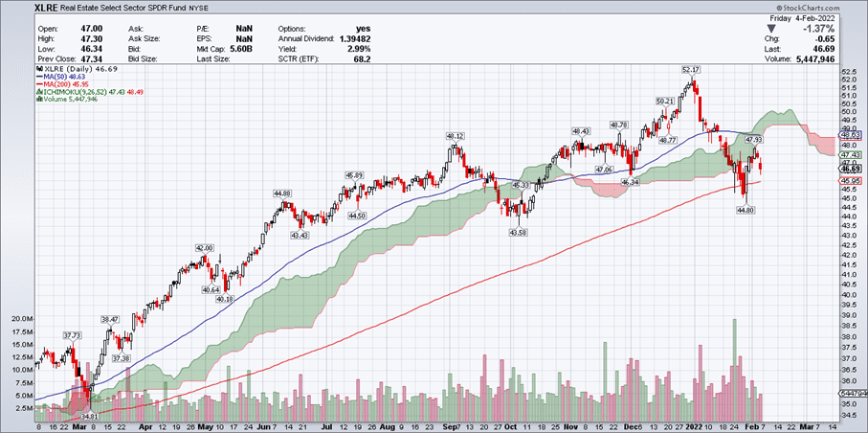
Task: Click the blue 48.63 tag on price axis
Action: [x=849, y=135]
